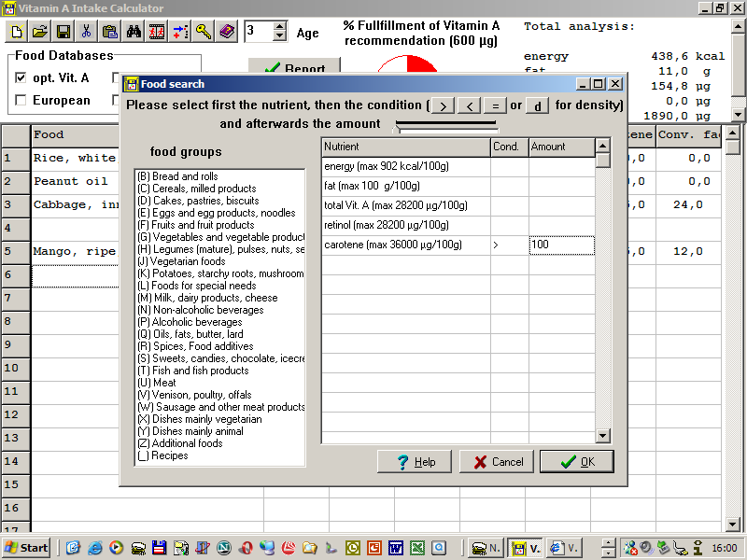Click the carotene Amount field
The height and width of the screenshot is (560, 747).
pos(560,245)
